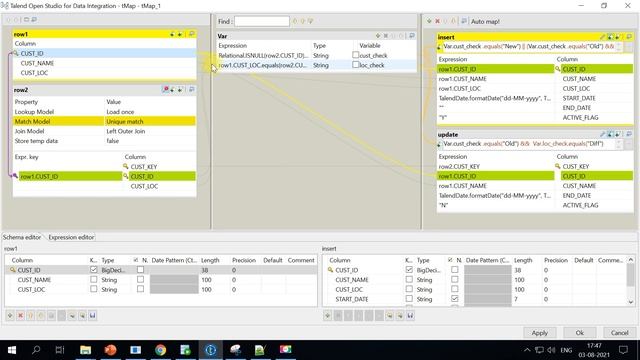Click the red remove output table icon
This screenshot has height=360, width=640.
coord(437,21)
